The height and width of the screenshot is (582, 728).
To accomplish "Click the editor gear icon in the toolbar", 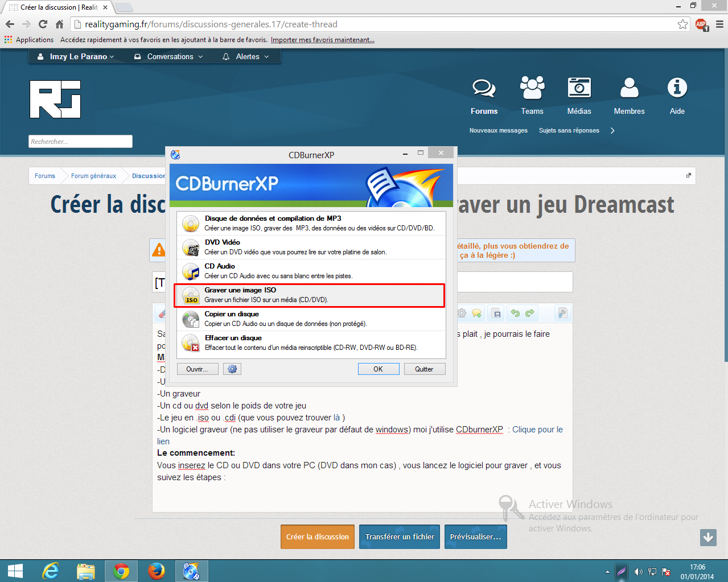I will coord(462,313).
